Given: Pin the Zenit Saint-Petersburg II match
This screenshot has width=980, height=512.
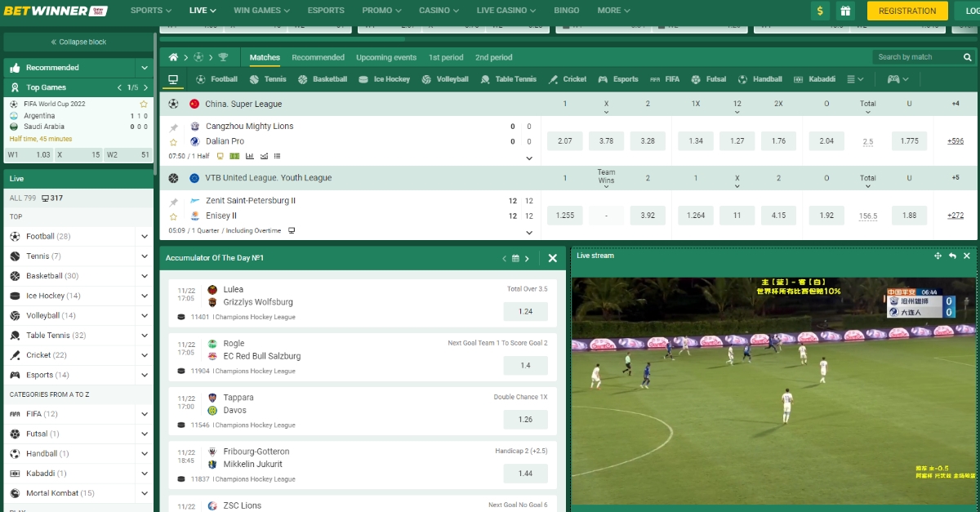Looking at the screenshot, I should point(173,202).
